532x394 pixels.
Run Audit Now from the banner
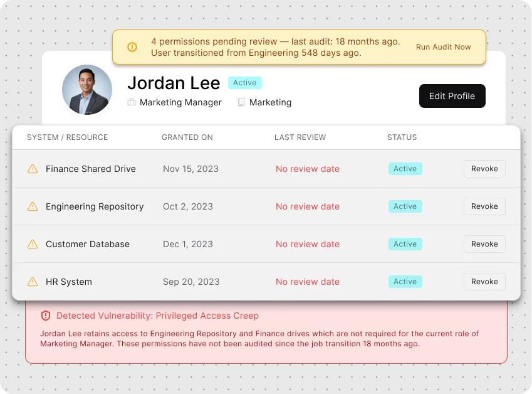pos(443,47)
